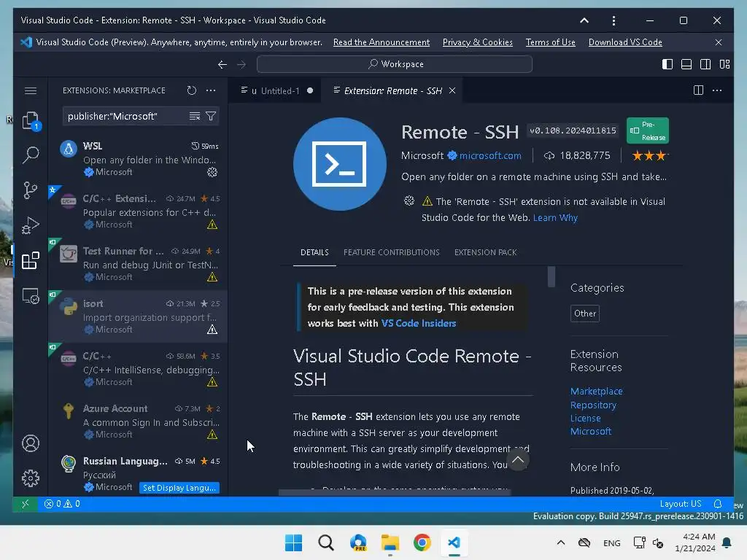Click Read the Announcement link
The image size is (747, 560).
click(x=381, y=42)
